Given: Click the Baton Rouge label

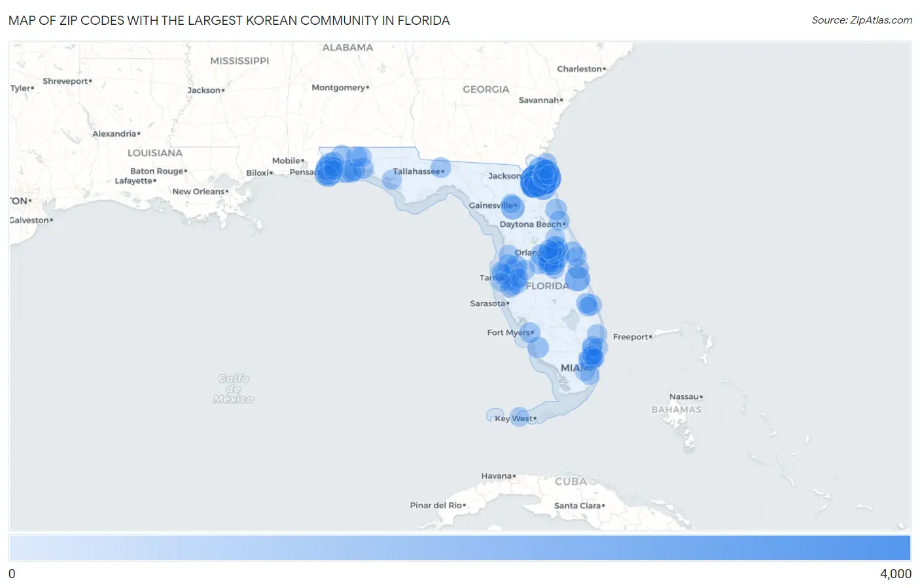Looking at the screenshot, I should [157, 171].
